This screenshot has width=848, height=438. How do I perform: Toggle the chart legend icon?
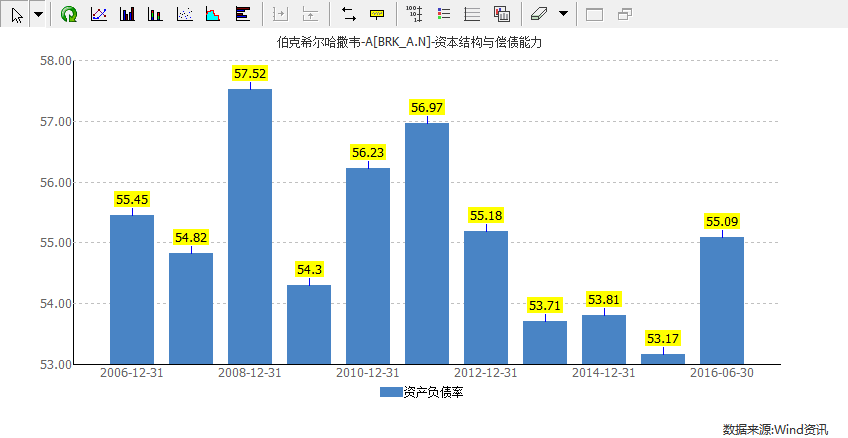(x=444, y=15)
